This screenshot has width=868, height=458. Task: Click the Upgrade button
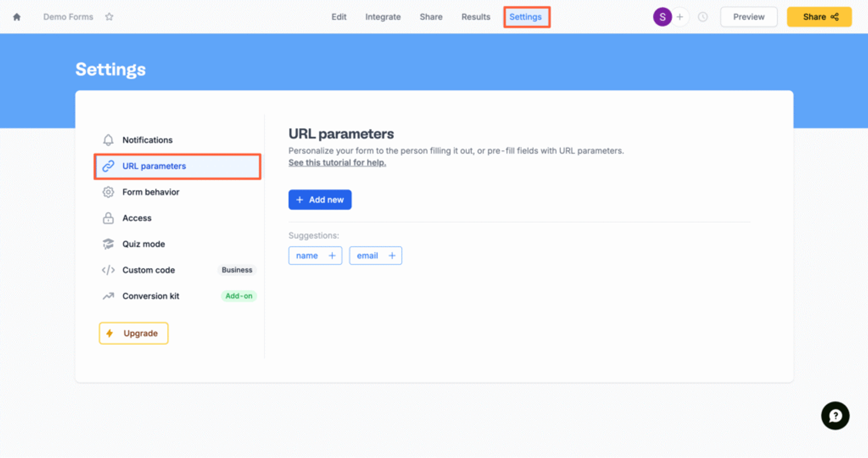[133, 333]
